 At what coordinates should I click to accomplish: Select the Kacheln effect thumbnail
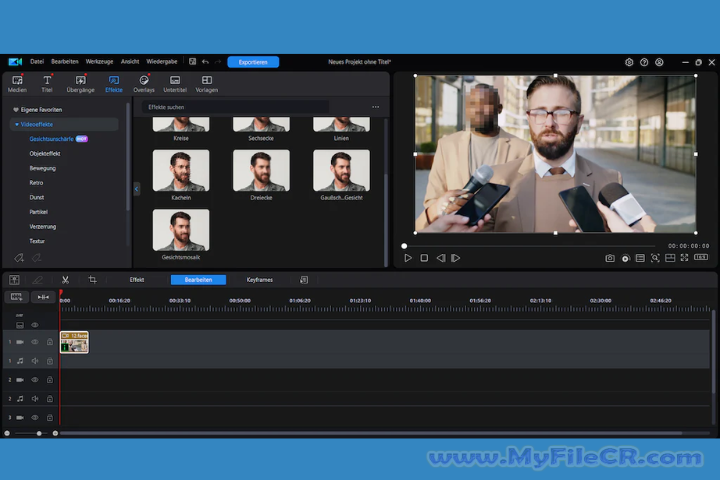[181, 170]
